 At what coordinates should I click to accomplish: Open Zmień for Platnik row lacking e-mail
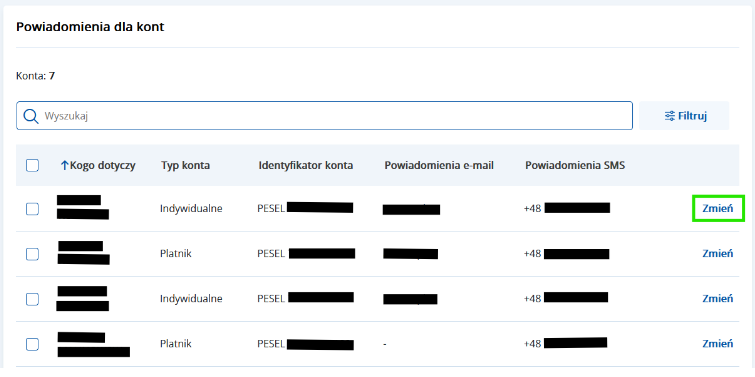pyautogui.click(x=717, y=344)
